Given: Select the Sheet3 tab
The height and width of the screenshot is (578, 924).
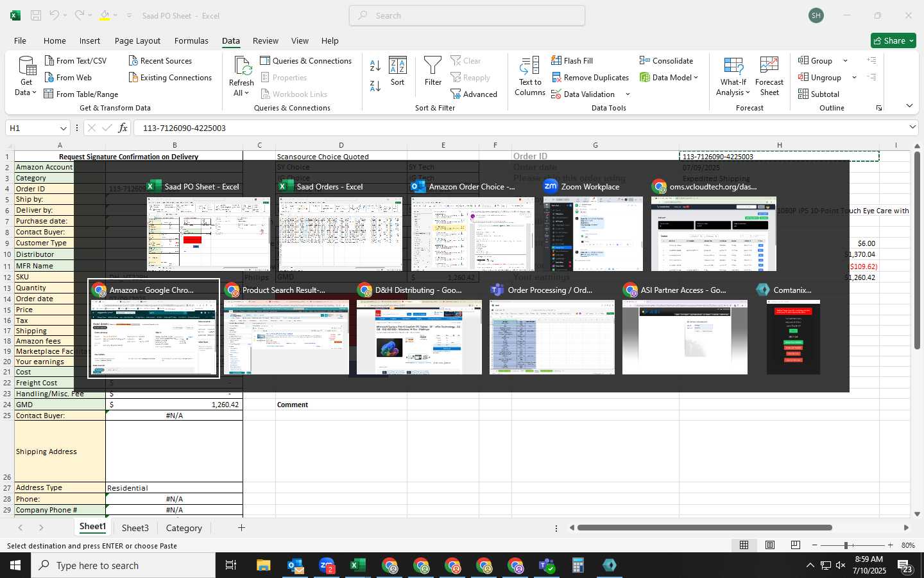Looking at the screenshot, I should tap(135, 528).
